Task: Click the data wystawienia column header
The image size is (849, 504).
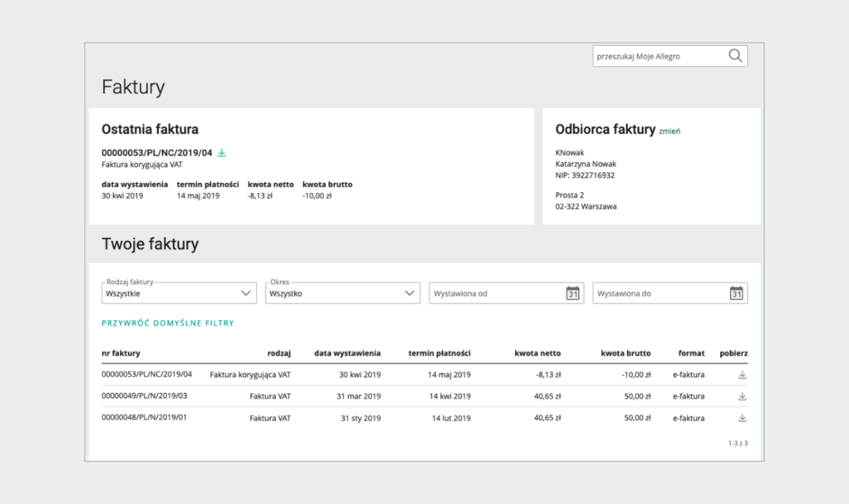Action: click(347, 353)
